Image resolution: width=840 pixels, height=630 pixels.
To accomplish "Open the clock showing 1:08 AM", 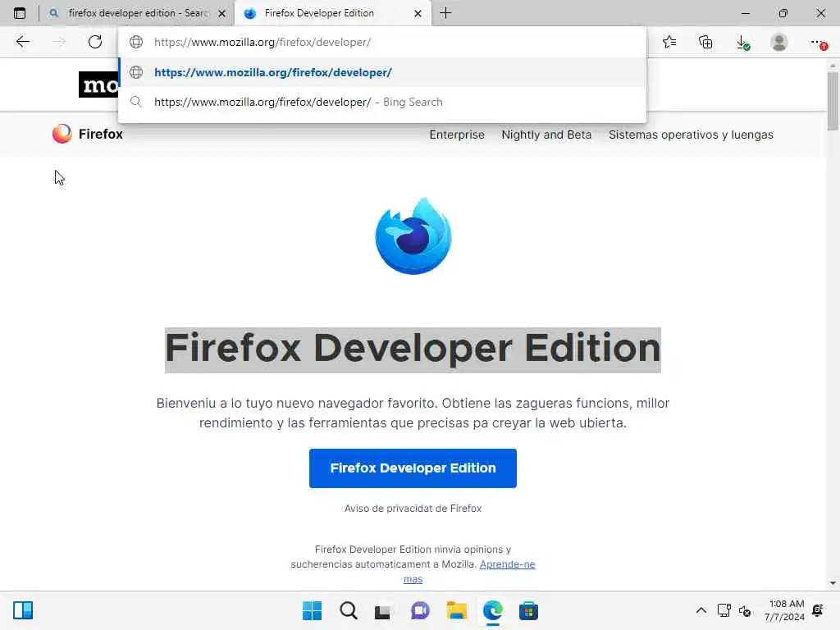I will [784, 610].
